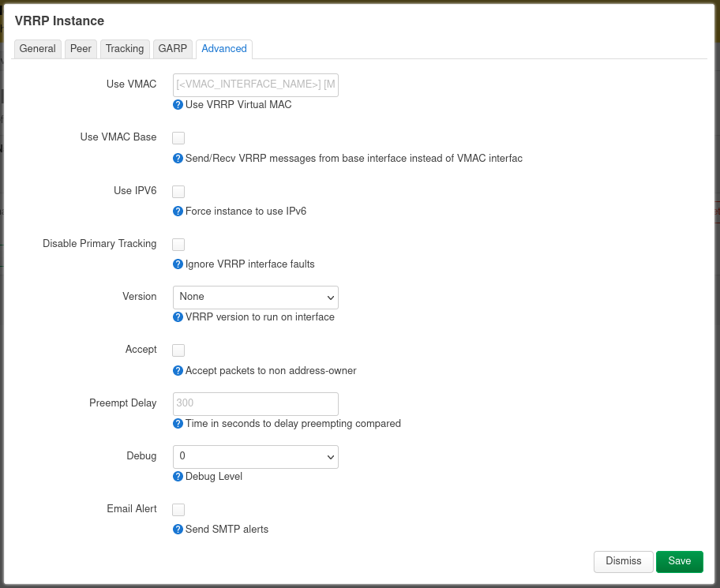This screenshot has height=588, width=720.
Task: Check the Use IPV6 option
Action: pyautogui.click(x=178, y=191)
